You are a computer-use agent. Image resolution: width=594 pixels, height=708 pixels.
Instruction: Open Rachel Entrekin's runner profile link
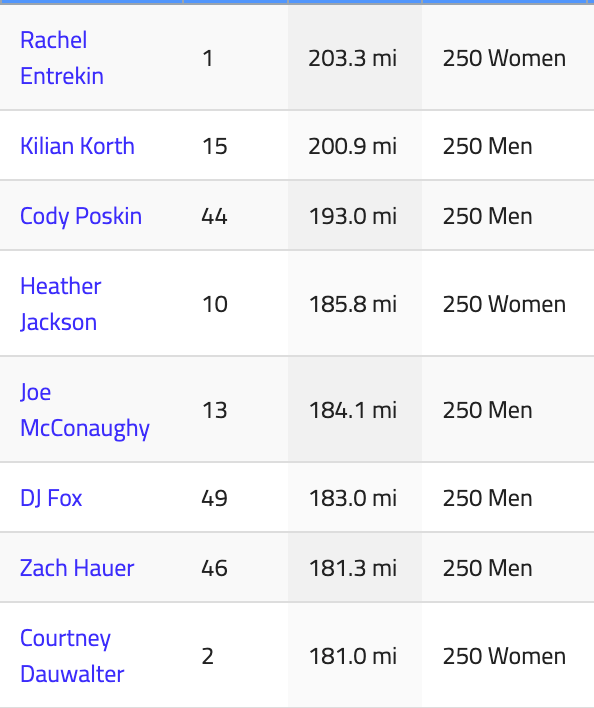pyautogui.click(x=62, y=58)
